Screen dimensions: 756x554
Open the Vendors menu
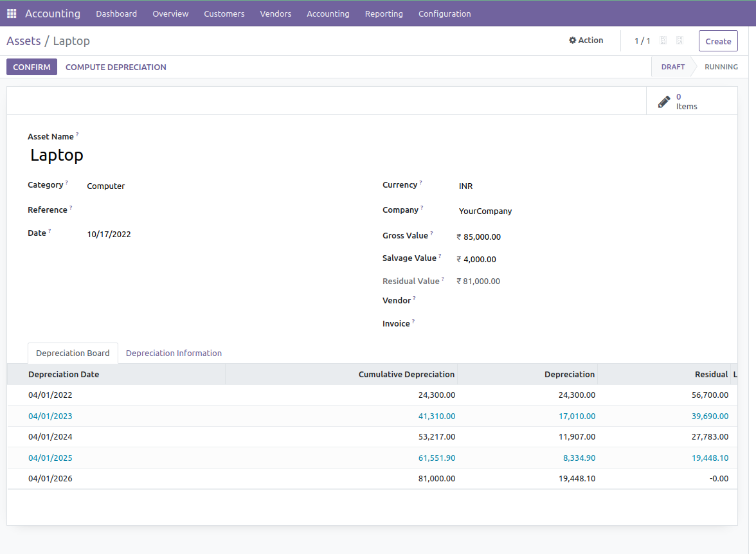point(275,13)
